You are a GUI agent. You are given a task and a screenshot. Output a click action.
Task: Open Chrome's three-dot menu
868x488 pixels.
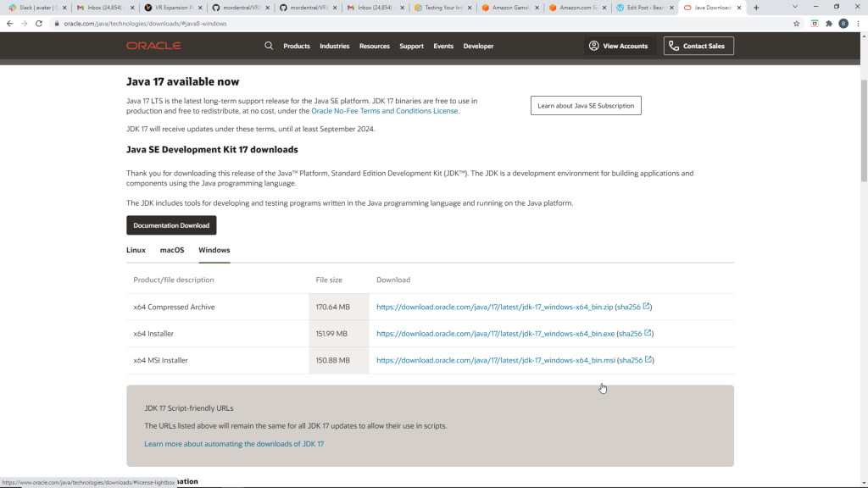coord(859,24)
